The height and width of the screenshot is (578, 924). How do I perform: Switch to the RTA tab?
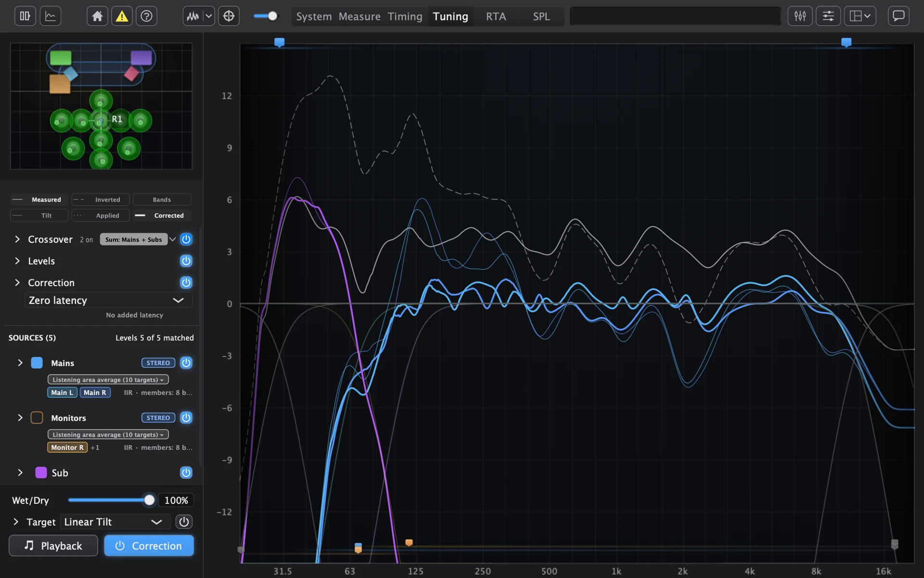point(496,16)
